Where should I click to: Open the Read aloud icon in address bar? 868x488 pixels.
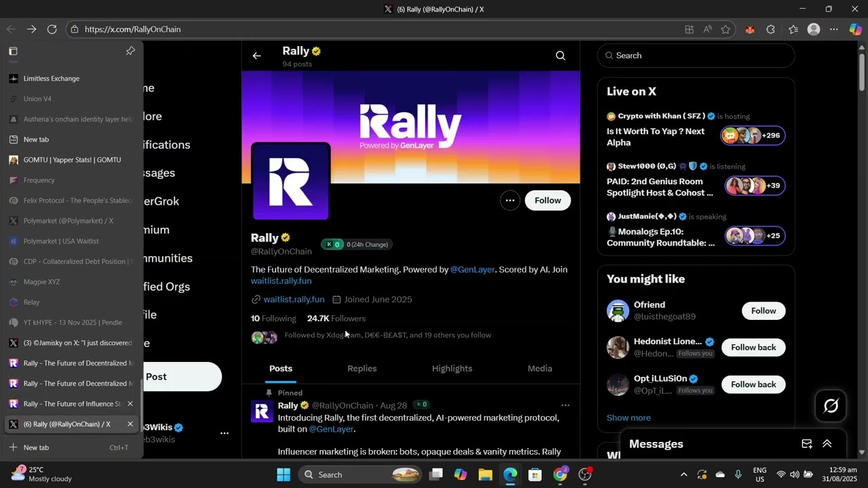tap(707, 29)
